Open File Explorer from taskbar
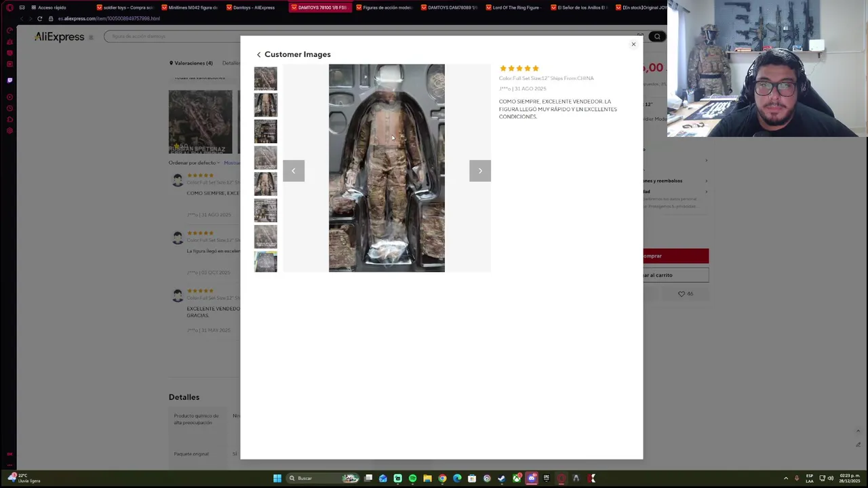The width and height of the screenshot is (868, 488). 427,479
